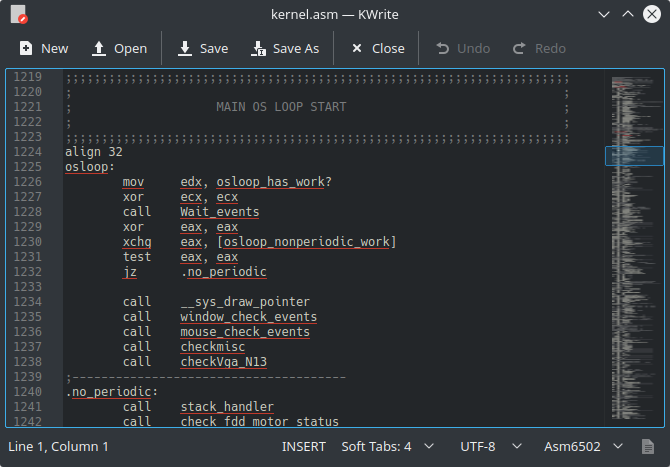This screenshot has height=467, width=670.
Task: Close the document via the toolbar X icon
Action: click(x=357, y=48)
